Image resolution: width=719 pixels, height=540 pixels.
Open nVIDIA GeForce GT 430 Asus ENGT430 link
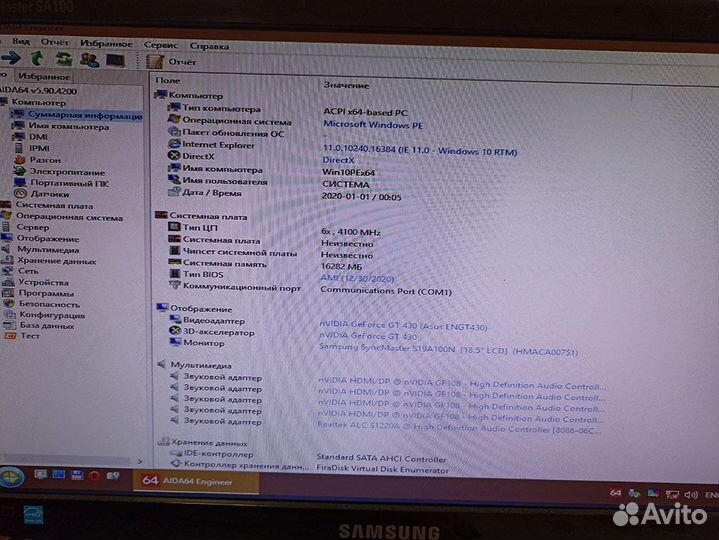404,326
